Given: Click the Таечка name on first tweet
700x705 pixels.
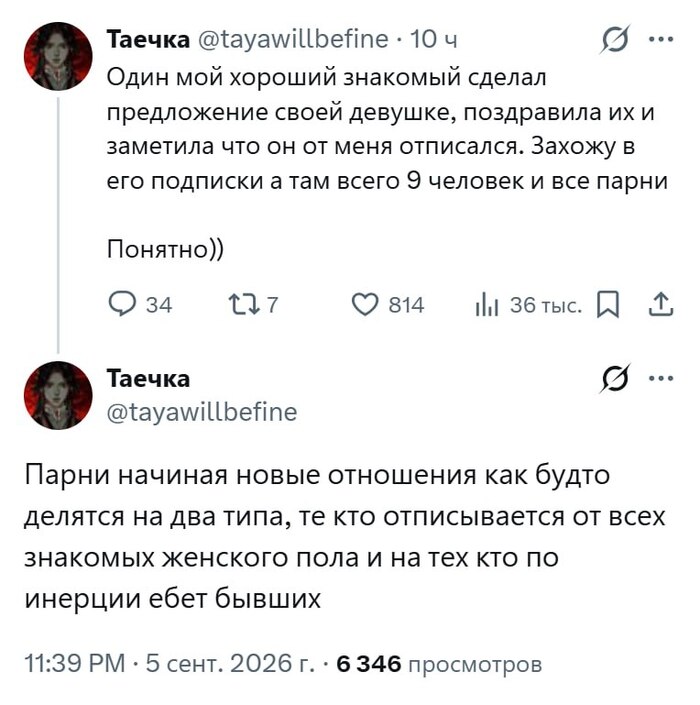Looking at the screenshot, I should click(148, 39).
